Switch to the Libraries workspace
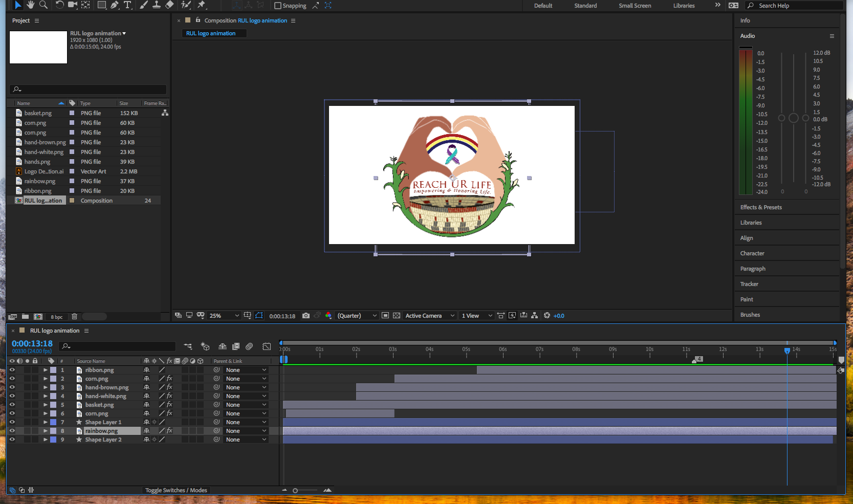853x504 pixels. click(x=684, y=6)
